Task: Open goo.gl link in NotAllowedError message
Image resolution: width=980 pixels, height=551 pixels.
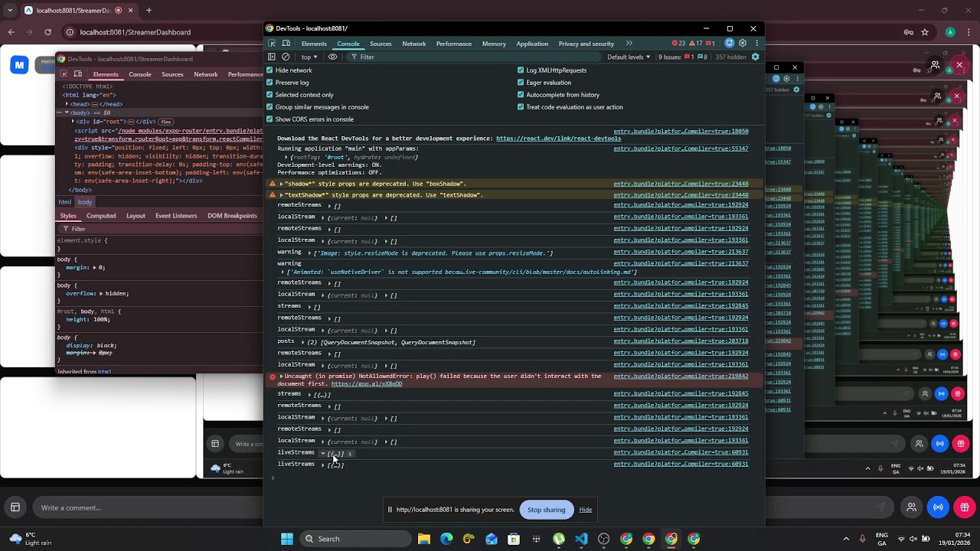Action: pyautogui.click(x=367, y=383)
